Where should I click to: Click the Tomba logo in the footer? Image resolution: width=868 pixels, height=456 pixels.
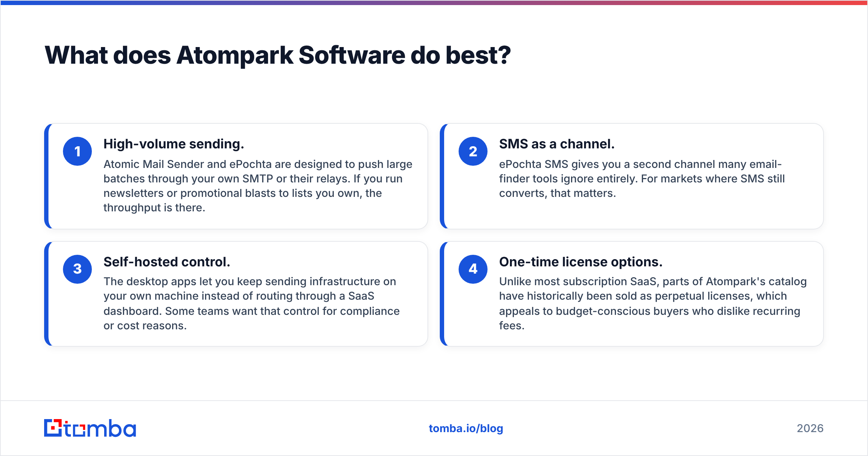click(90, 428)
